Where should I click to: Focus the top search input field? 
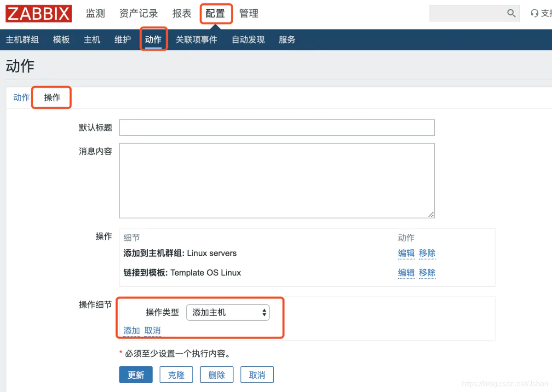[467, 13]
